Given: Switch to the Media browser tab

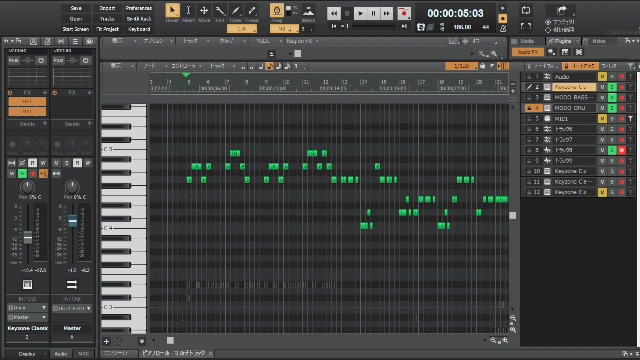Looking at the screenshot, I should tap(527, 41).
